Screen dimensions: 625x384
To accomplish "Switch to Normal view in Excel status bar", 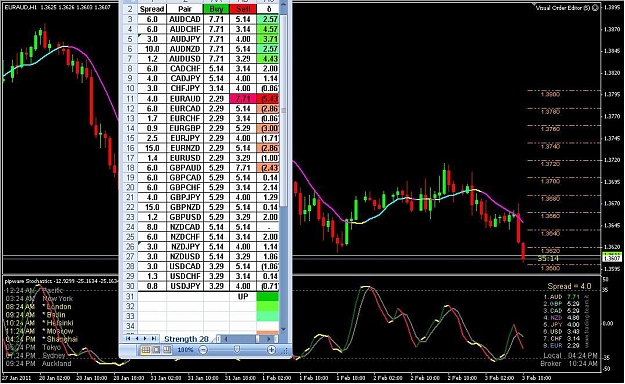I will (146, 350).
